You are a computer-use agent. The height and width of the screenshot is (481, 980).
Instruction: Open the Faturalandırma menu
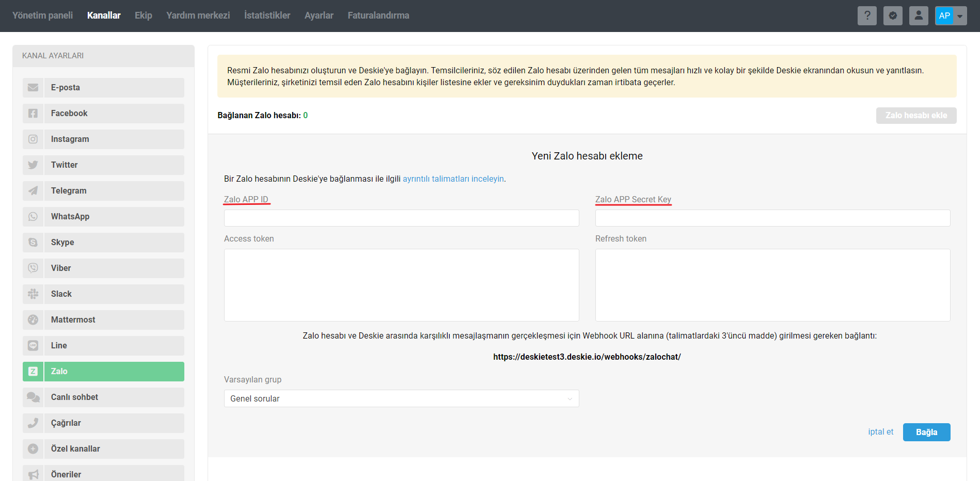point(378,15)
